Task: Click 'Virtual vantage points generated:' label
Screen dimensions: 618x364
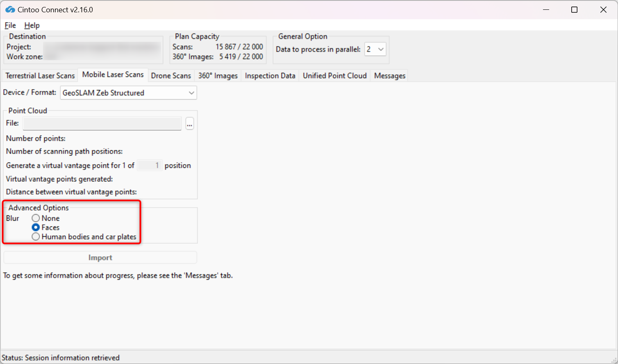Action: tap(59, 179)
